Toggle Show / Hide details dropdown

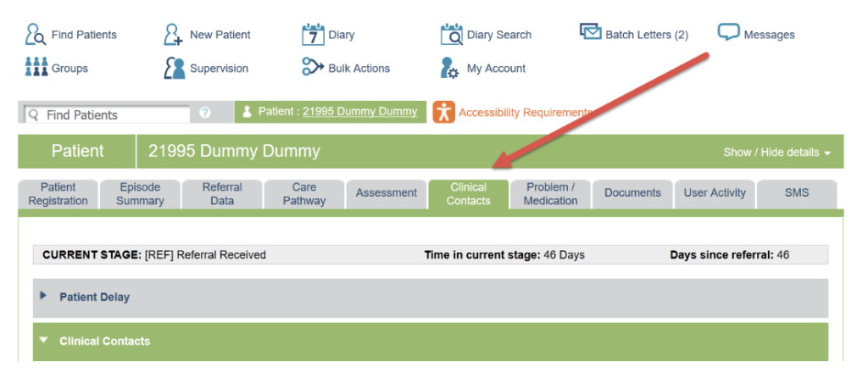pos(776,153)
